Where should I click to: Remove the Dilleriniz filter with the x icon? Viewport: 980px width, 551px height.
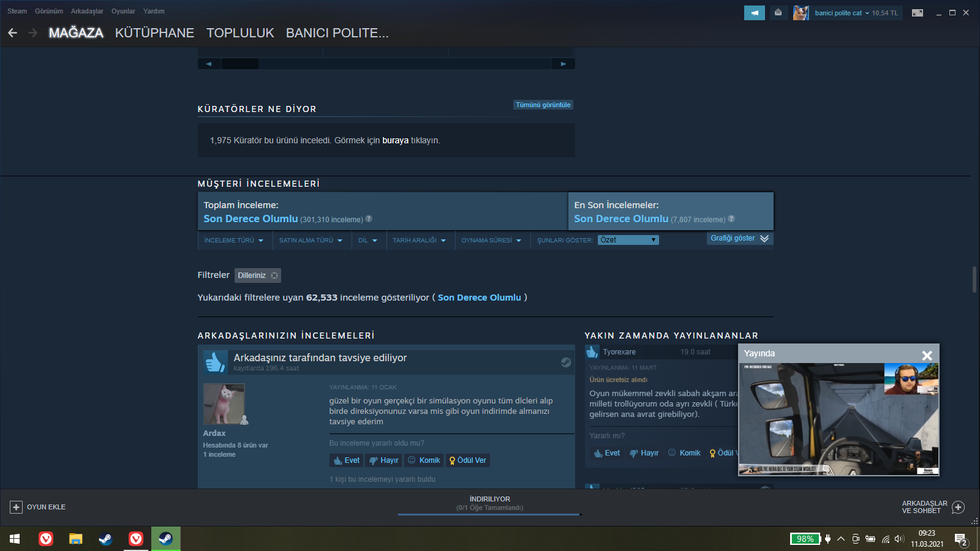click(274, 275)
